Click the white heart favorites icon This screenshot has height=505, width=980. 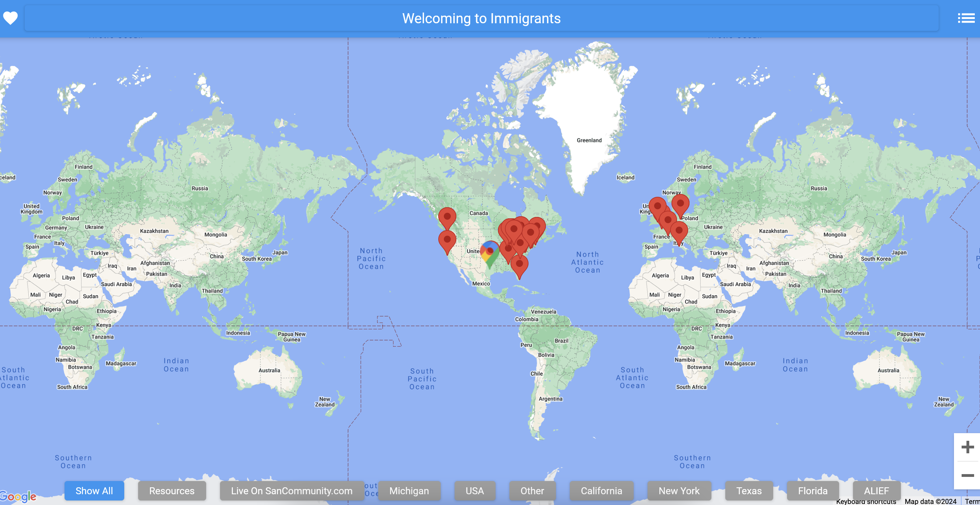[x=10, y=18]
